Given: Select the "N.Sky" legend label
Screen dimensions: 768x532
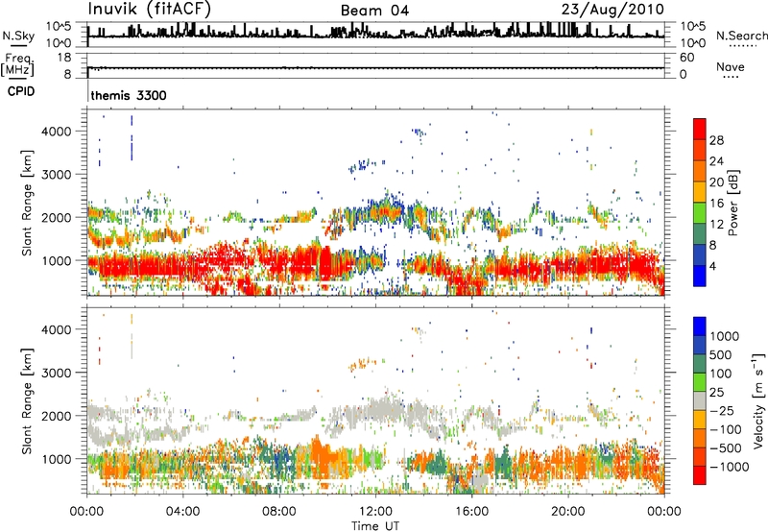Looking at the screenshot, I should point(18,36).
